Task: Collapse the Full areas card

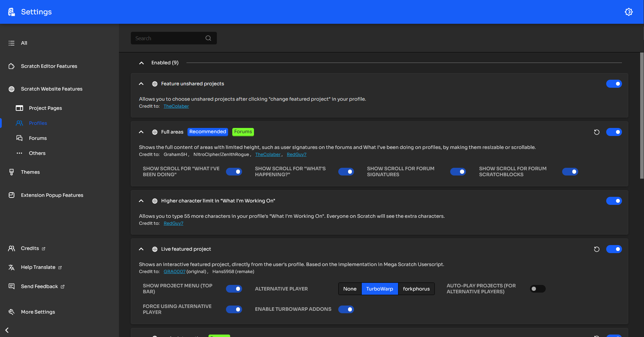Action: point(141,132)
